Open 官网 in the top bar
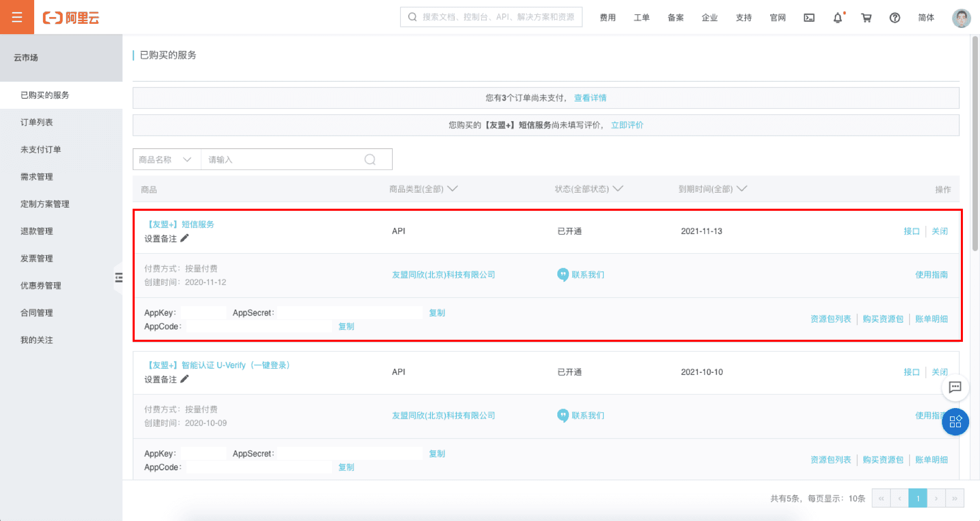The width and height of the screenshot is (980, 521). click(778, 18)
